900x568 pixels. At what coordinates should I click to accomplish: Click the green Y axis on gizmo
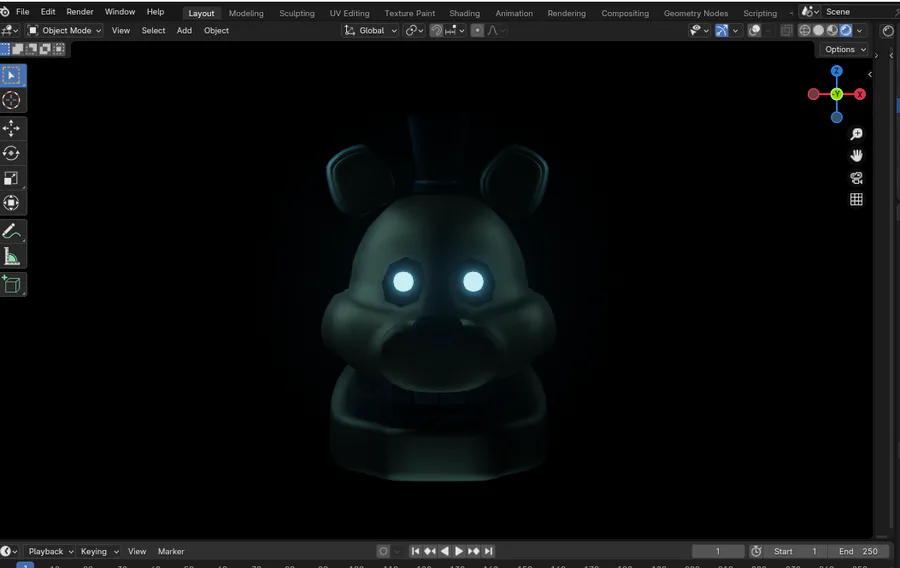837,94
